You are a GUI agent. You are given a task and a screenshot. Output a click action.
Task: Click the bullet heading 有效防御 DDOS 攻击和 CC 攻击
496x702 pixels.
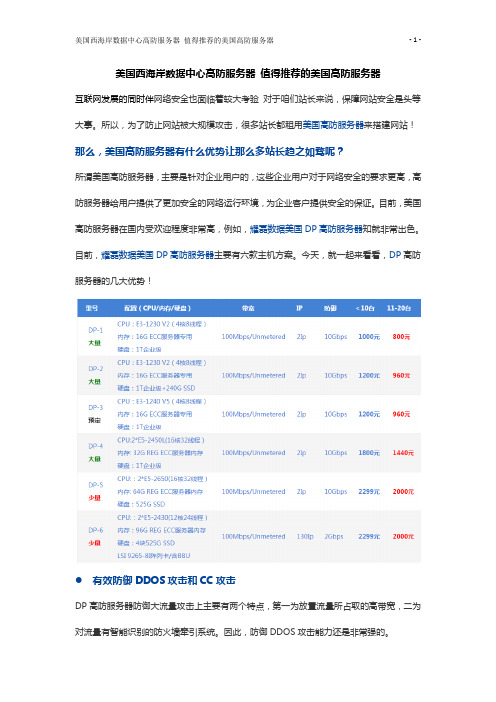(164, 580)
